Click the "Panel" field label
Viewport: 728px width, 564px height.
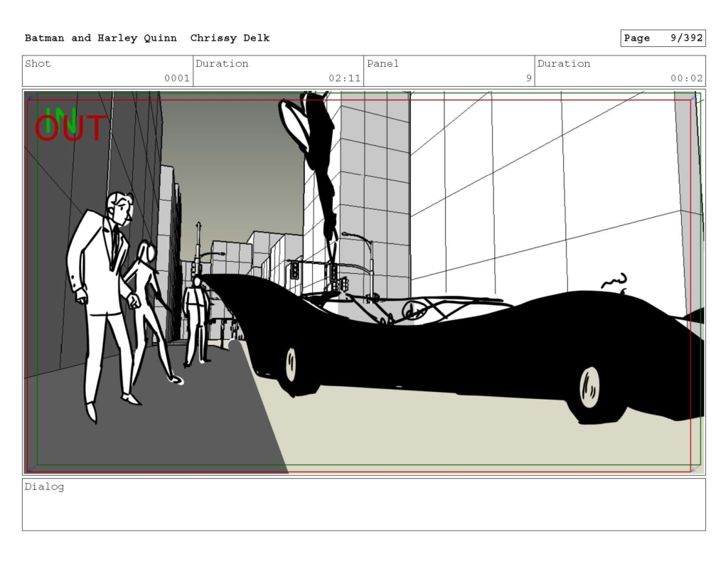(x=382, y=63)
